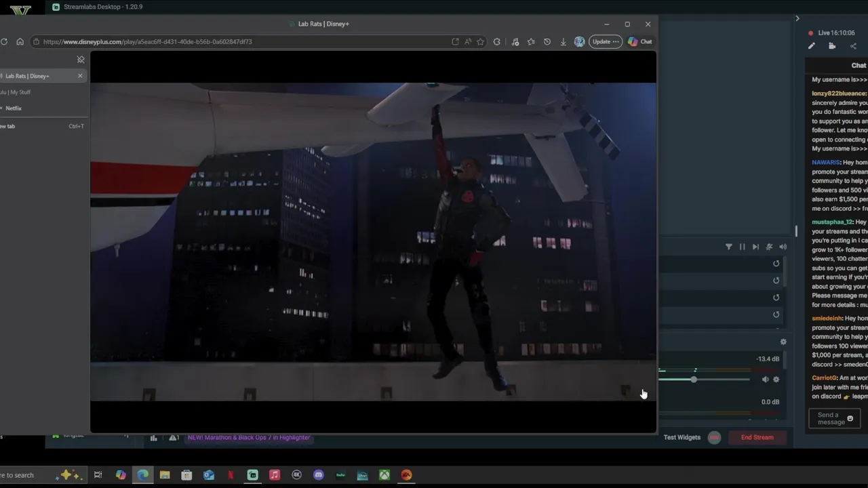Open the Xbox app from the taskbar
This screenshot has height=488, width=868.
click(384, 475)
